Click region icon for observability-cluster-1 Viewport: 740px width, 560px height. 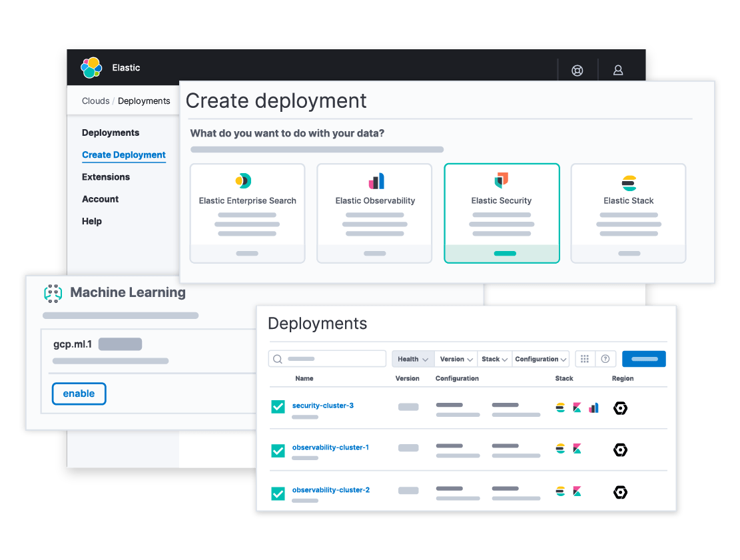pyautogui.click(x=620, y=450)
